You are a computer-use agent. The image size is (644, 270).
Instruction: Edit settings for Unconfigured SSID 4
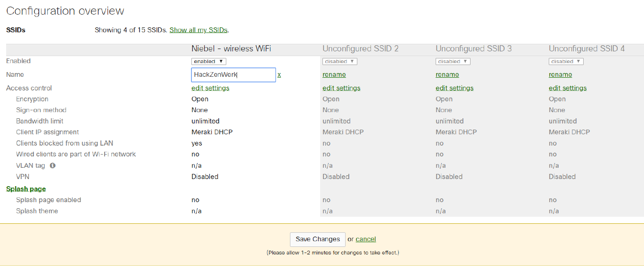pyautogui.click(x=568, y=88)
